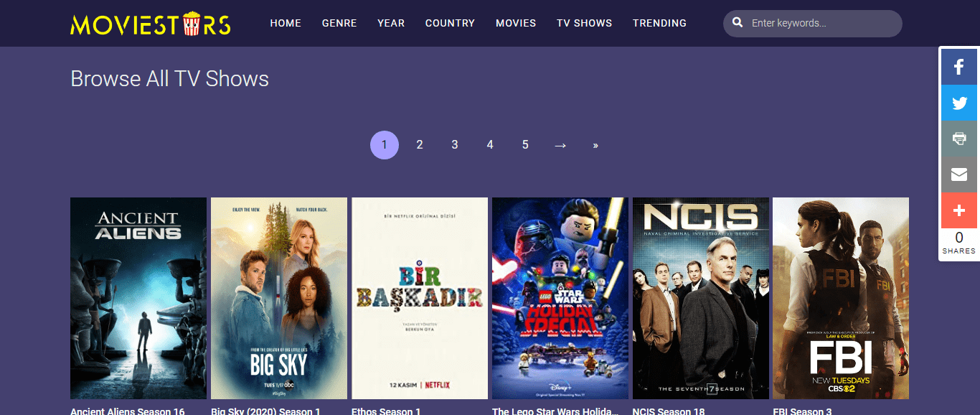Share page on Facebook
This screenshot has height=415, width=980.
(x=959, y=67)
